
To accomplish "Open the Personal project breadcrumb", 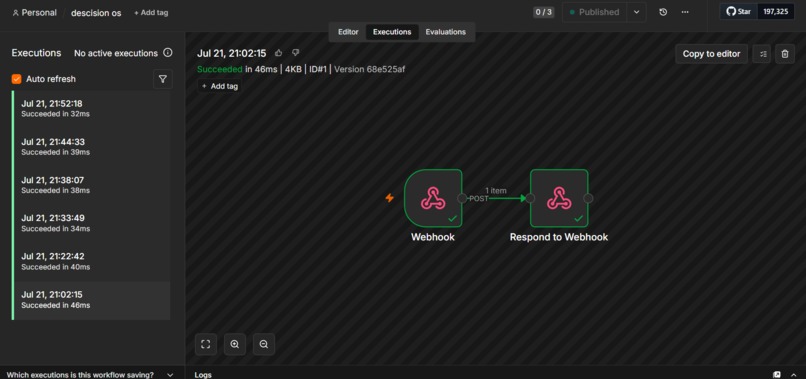I will tap(34, 12).
